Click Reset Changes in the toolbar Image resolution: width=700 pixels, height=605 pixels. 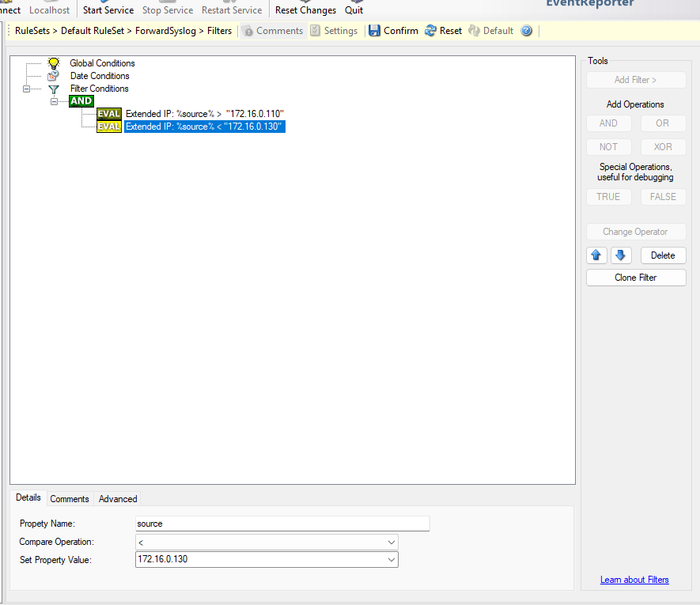[306, 9]
